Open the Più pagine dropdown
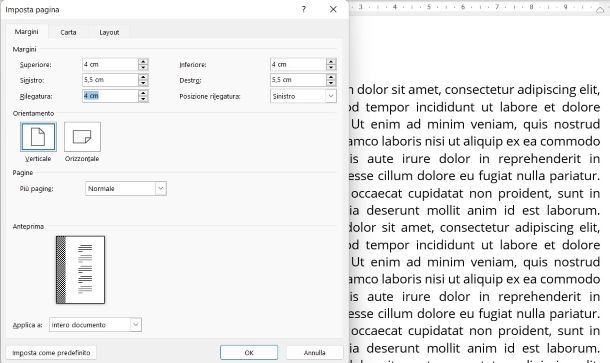 click(x=161, y=188)
